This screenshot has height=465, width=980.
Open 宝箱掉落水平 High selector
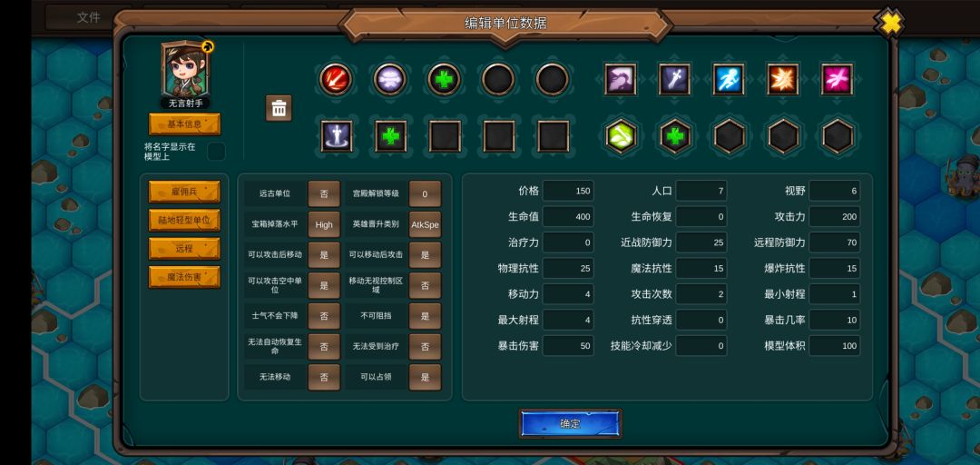click(324, 224)
